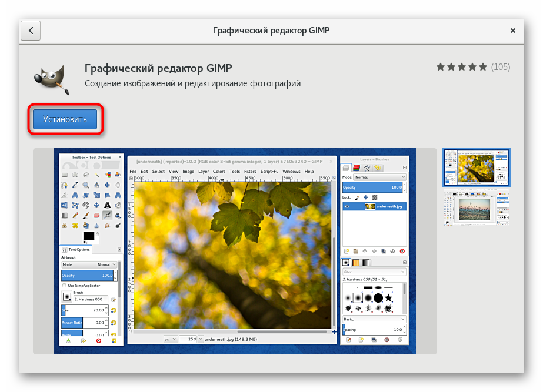Switch to the Channels tab with colored stack icon
The height and width of the screenshot is (392, 543).
pyautogui.click(x=357, y=168)
